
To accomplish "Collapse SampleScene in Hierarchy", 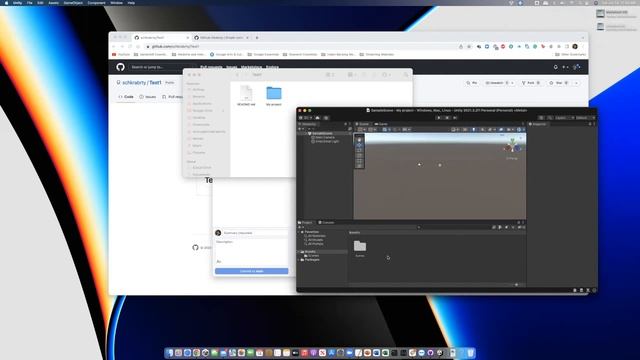I will [306, 133].
